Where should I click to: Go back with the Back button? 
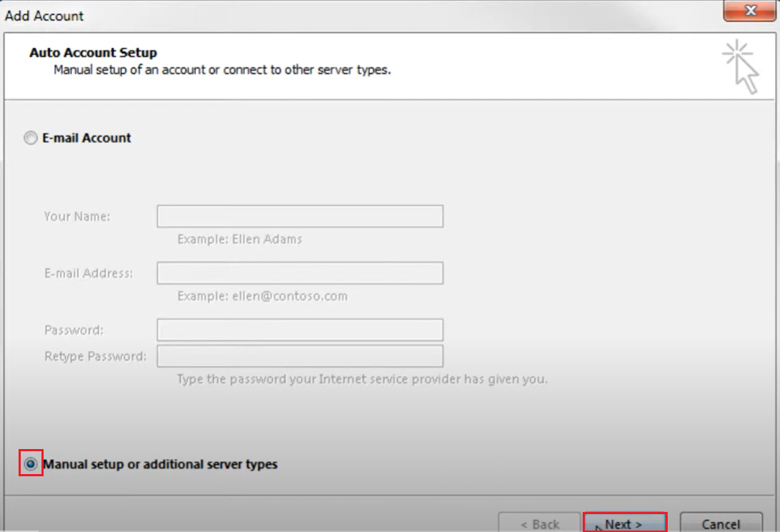click(x=539, y=523)
